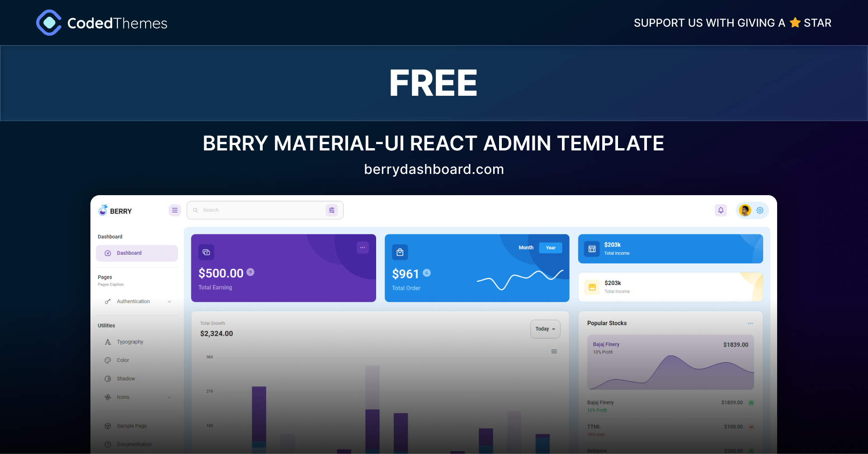Image resolution: width=868 pixels, height=454 pixels.
Task: Expand the Authentication menu chevron
Action: [170, 302]
